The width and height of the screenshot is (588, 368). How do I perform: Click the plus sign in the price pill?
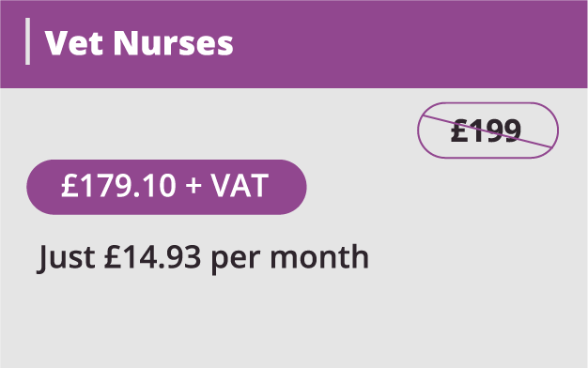coord(193,186)
